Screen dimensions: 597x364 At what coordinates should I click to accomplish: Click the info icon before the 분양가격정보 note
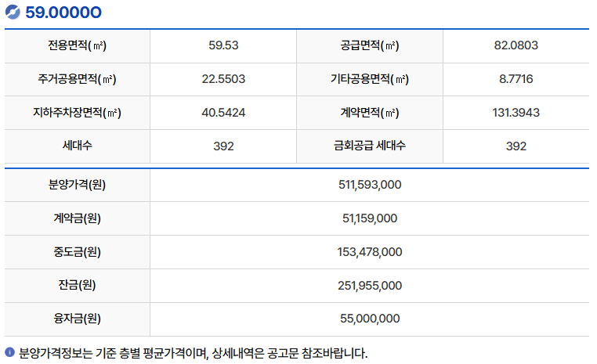coord(10,352)
